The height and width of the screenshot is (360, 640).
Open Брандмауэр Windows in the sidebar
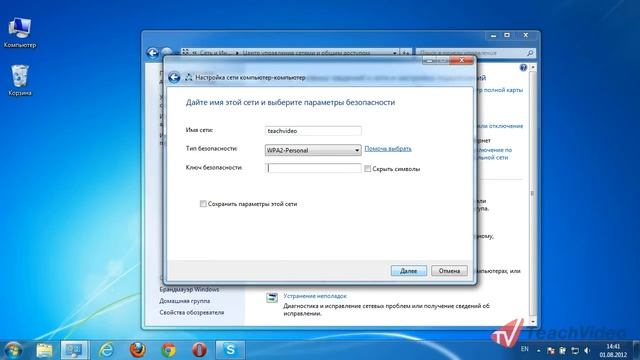tap(189, 289)
